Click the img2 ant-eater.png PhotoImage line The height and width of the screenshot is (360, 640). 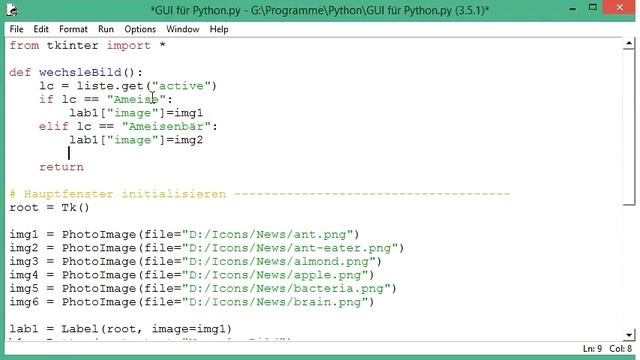point(207,248)
